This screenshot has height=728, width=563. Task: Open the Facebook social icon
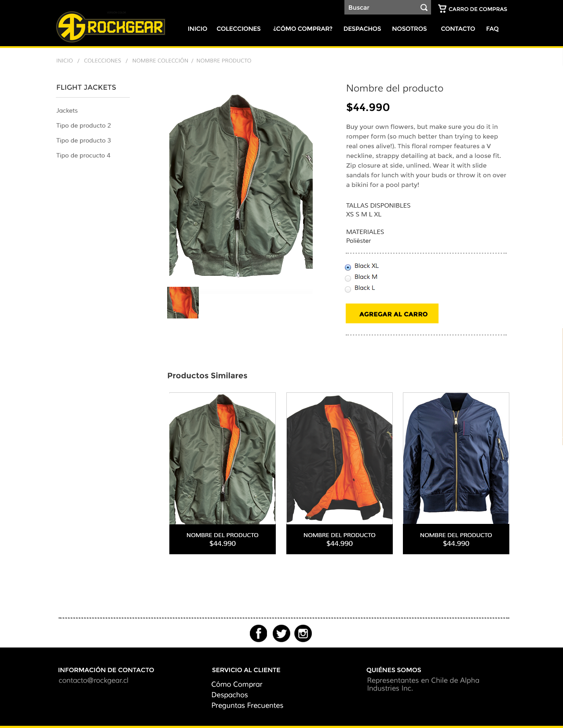[x=259, y=633]
